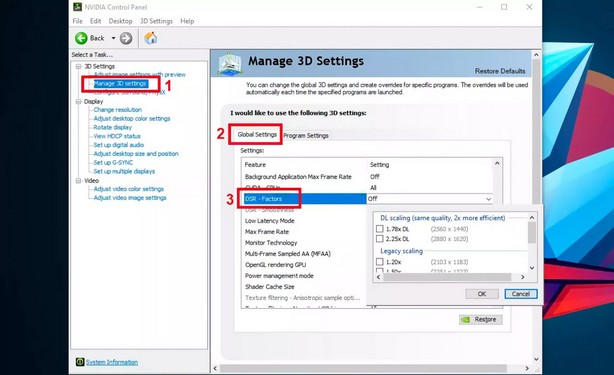
Task: Go to the Home icon
Action: [x=150, y=38]
